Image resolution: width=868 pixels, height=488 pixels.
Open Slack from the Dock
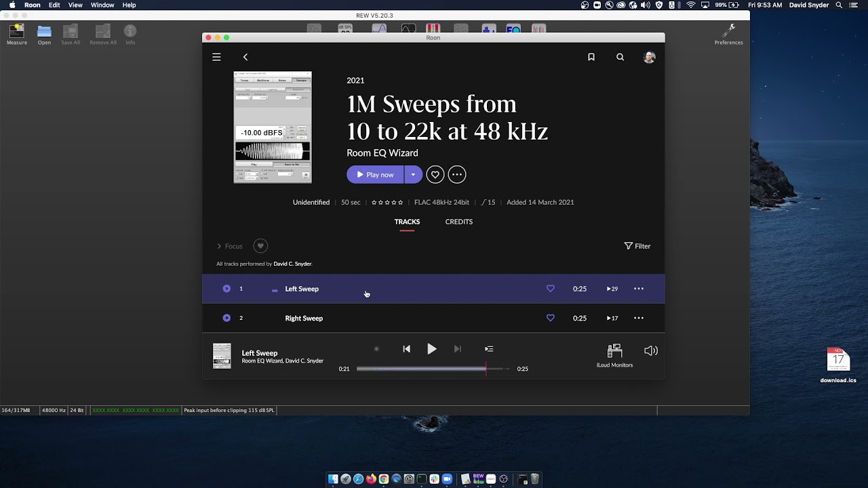point(434,479)
